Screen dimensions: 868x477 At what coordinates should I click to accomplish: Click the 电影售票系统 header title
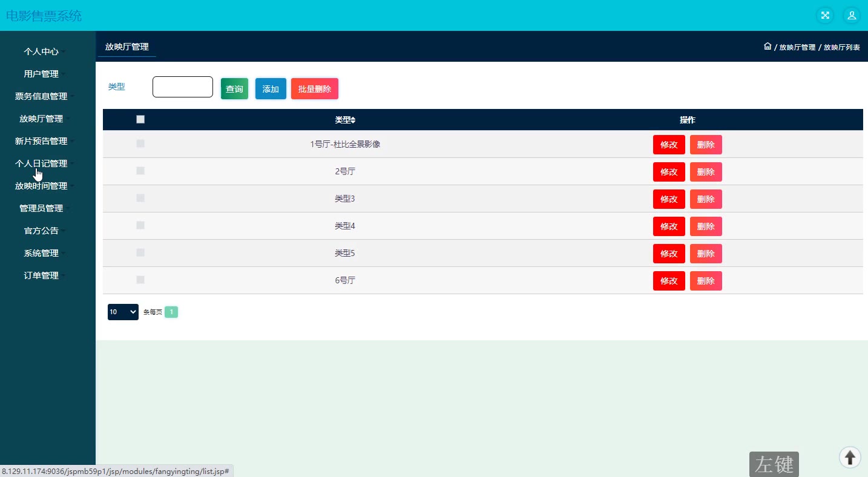click(x=44, y=16)
